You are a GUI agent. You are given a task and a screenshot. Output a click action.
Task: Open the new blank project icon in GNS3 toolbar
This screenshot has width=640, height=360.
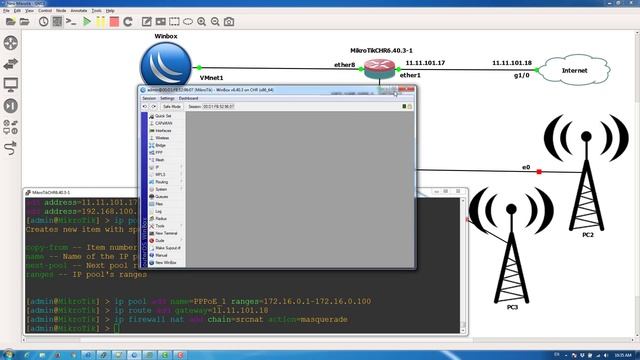pos(10,22)
